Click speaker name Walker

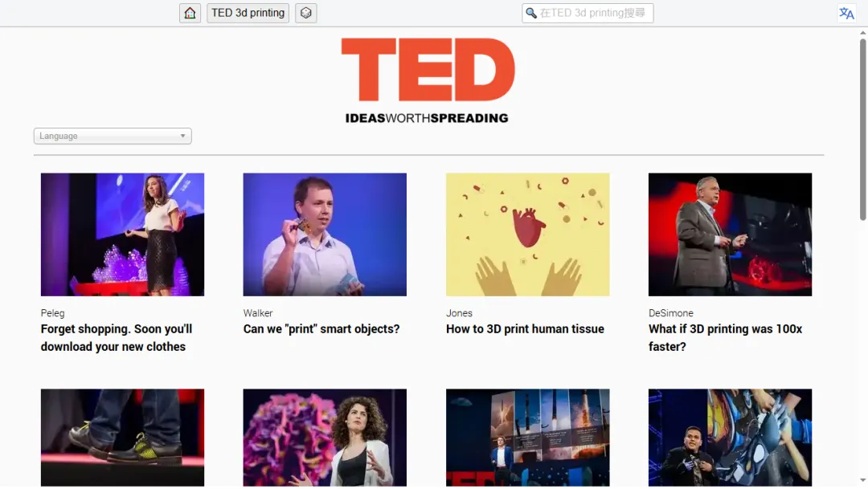tap(258, 313)
